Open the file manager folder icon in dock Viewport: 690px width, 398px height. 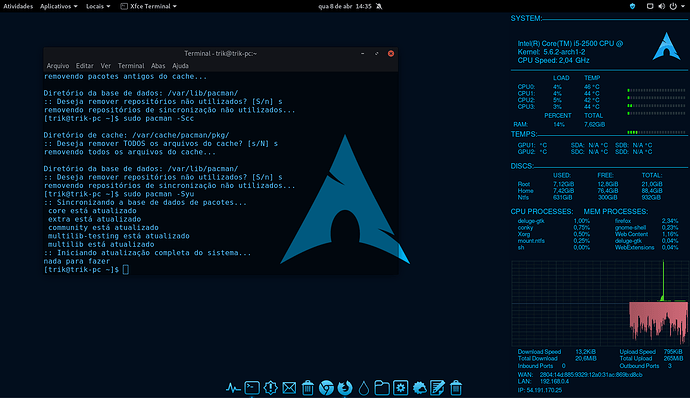pos(382,388)
